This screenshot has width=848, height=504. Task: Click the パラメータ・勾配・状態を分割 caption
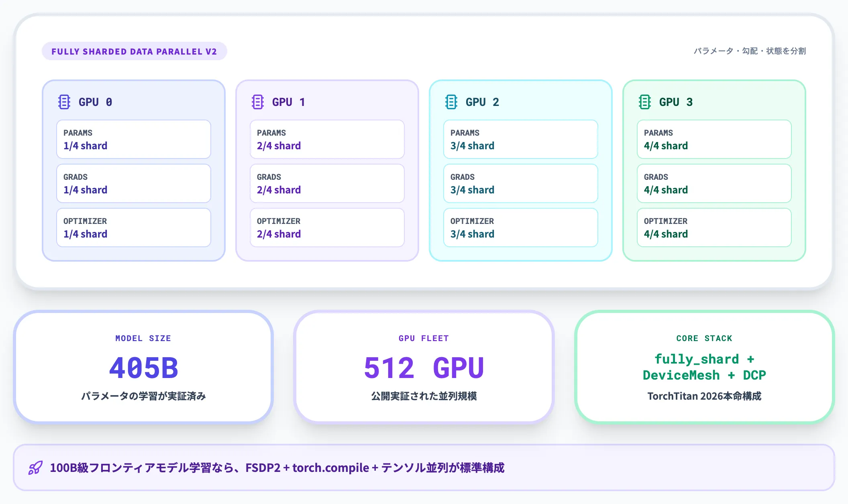(750, 51)
